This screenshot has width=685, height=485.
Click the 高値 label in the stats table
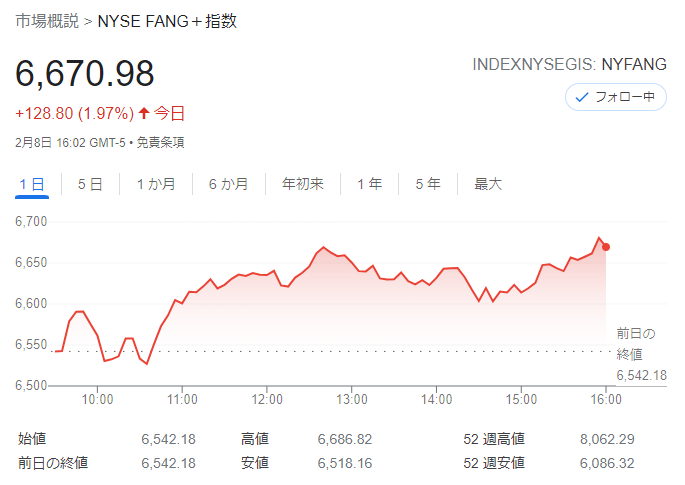point(255,439)
